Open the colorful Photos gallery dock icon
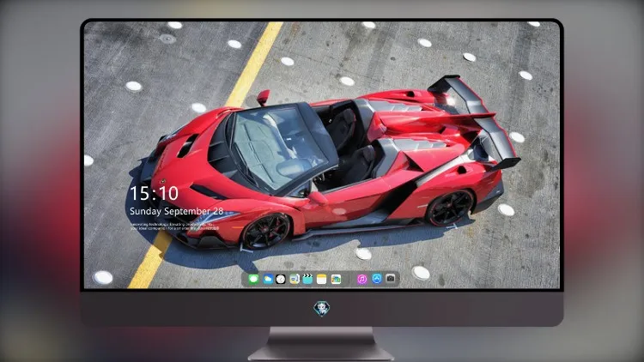 336,279
